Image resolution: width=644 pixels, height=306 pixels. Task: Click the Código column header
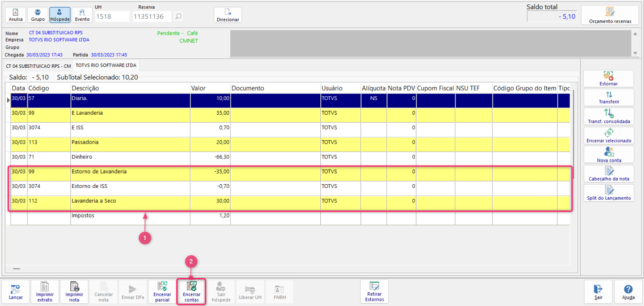[x=49, y=88]
